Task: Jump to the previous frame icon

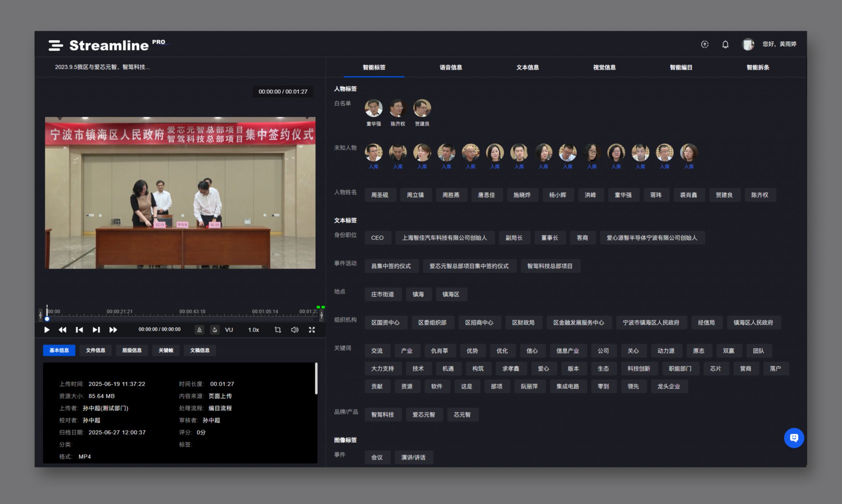Action: point(79,330)
